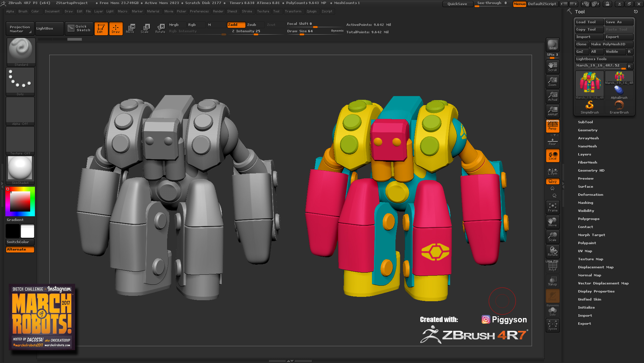Open the Preferences menu
Image resolution: width=644 pixels, height=363 pixels.
coord(199,11)
